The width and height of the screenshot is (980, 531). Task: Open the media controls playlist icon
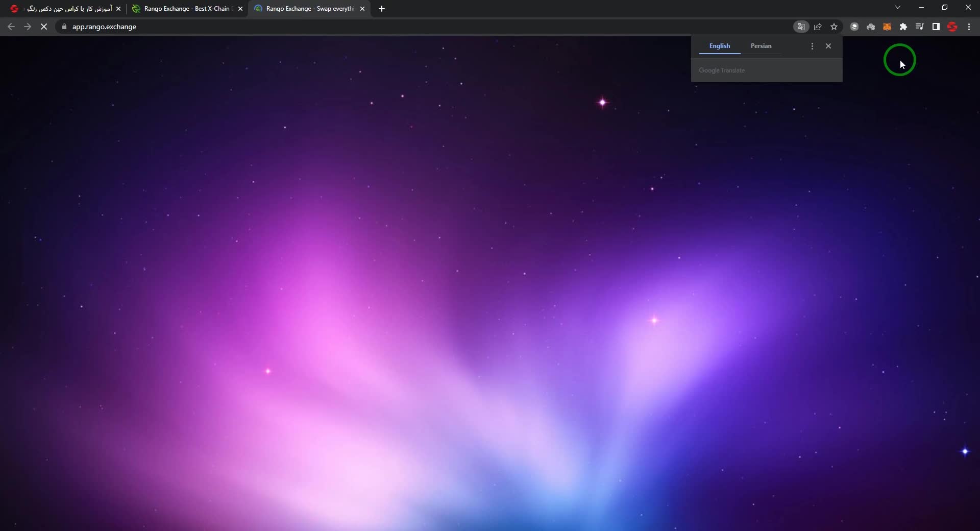[919, 27]
